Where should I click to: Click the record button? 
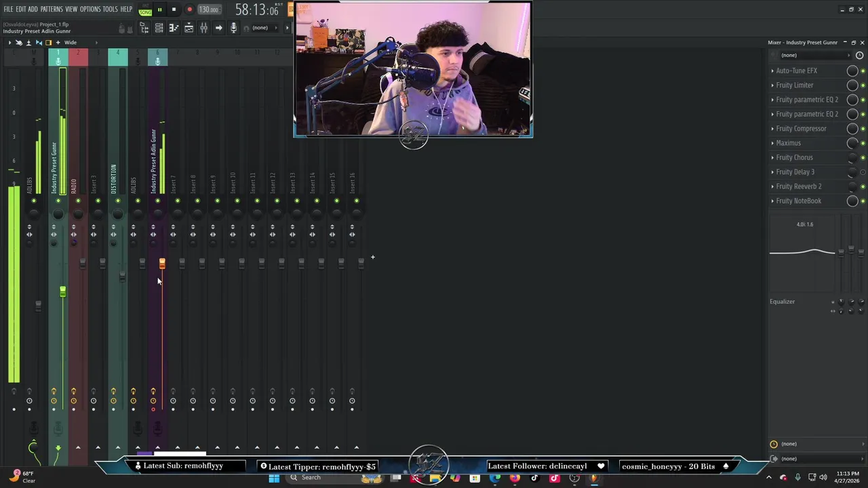189,9
